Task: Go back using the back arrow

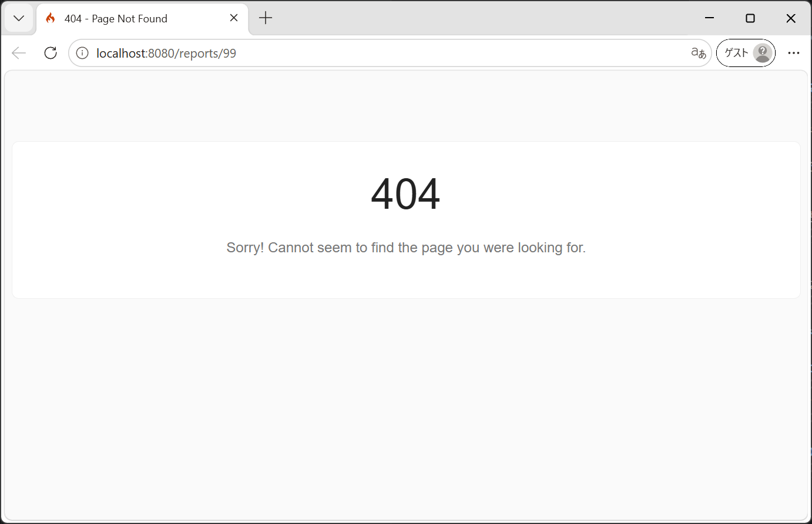Action: pos(19,53)
